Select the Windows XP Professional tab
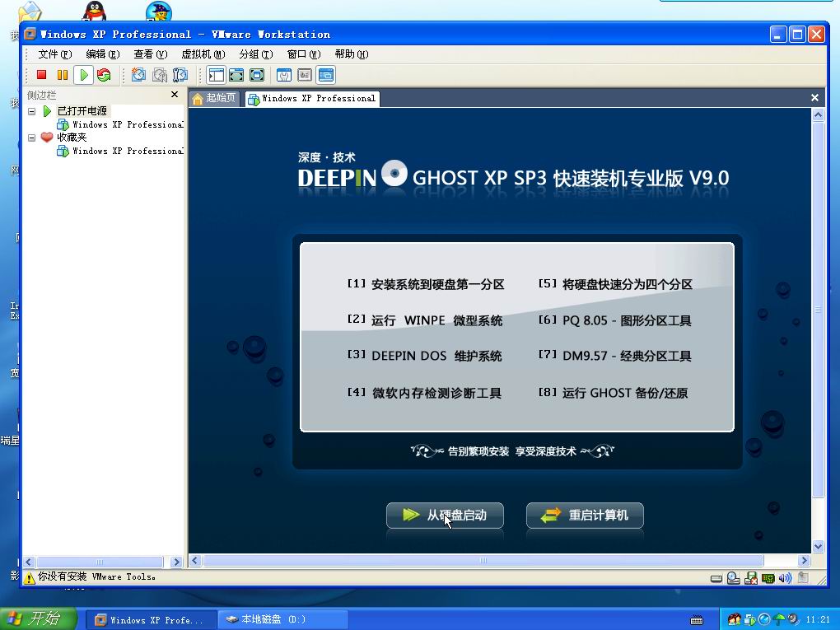The width and height of the screenshot is (840, 630). click(312, 99)
